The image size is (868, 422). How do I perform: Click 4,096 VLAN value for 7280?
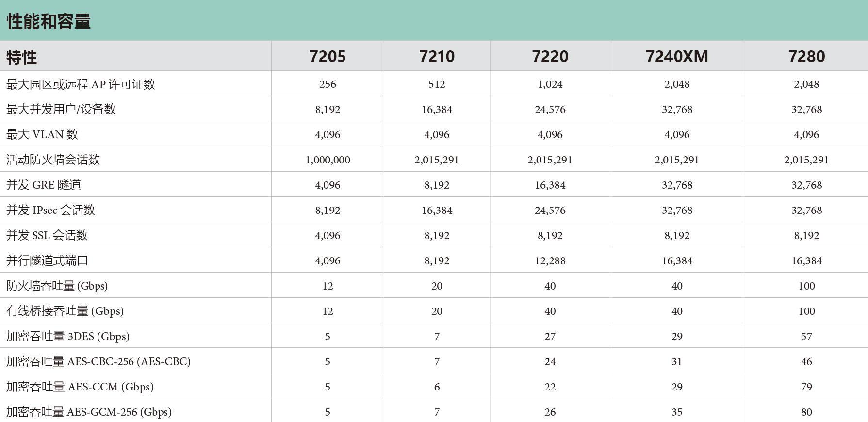tap(806, 135)
